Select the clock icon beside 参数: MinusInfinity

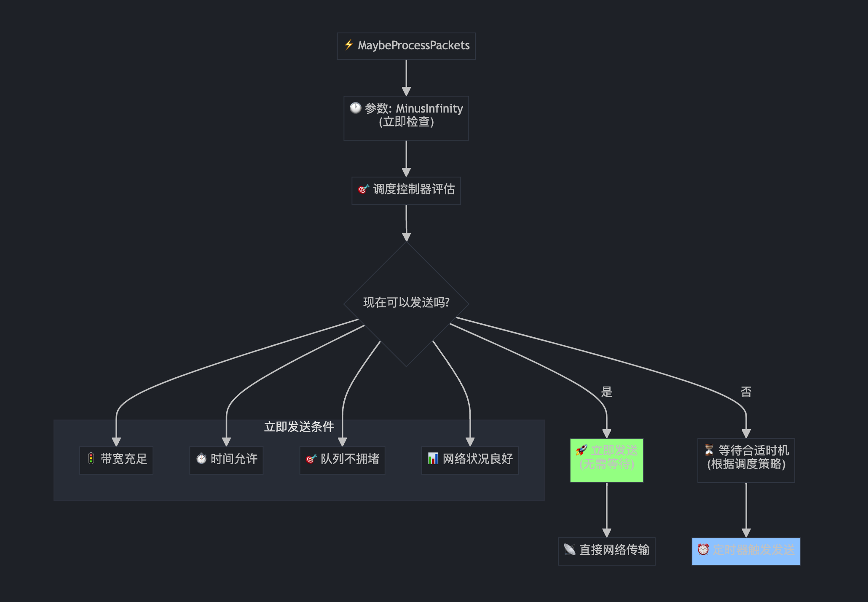click(355, 109)
